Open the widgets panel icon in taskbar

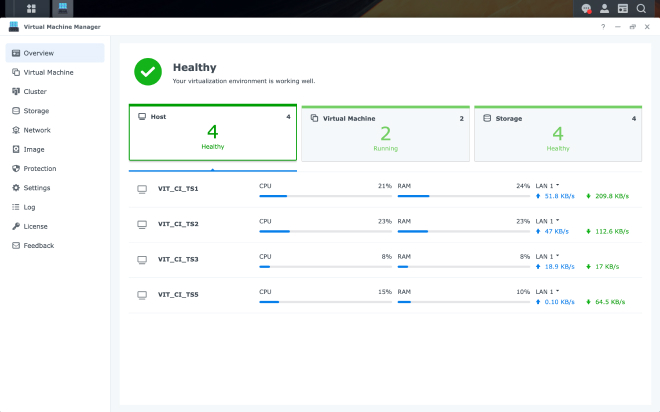tap(622, 8)
